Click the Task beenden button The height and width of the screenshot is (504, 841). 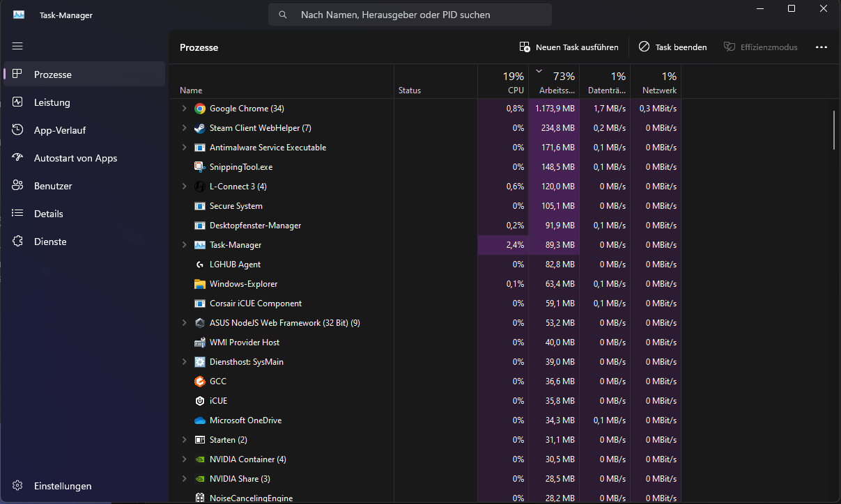pos(672,47)
